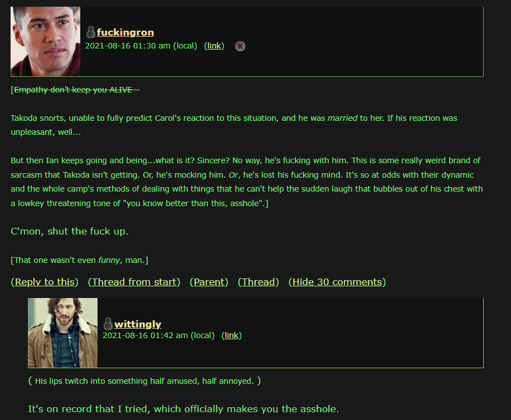Click fuckingron's avatar thumbnail
Viewport: 511px width, 420px height.
tap(45, 42)
